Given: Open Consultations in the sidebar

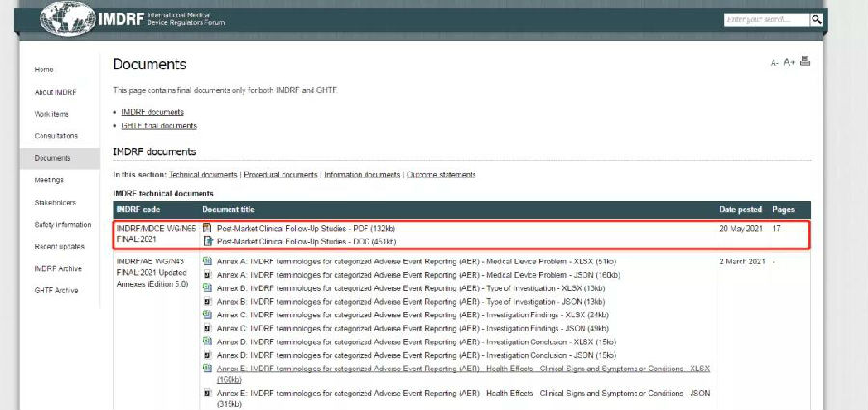Looking at the screenshot, I should (x=56, y=136).
